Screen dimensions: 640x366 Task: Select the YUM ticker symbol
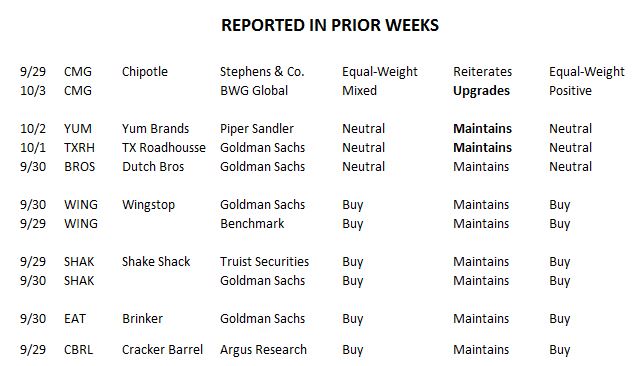click(x=78, y=129)
